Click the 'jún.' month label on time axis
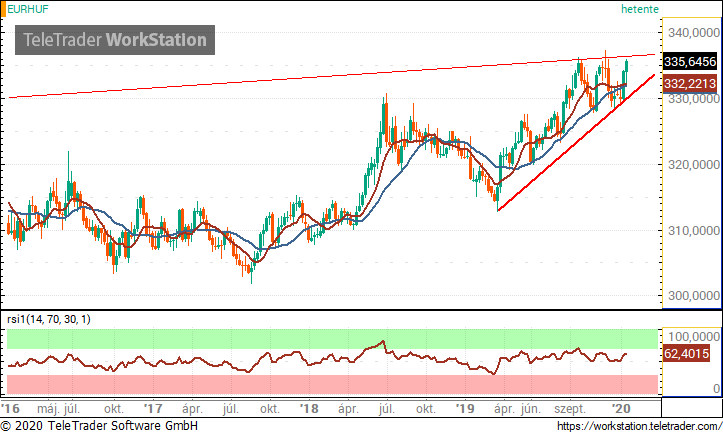The height and width of the screenshot is (435, 723). click(531, 409)
